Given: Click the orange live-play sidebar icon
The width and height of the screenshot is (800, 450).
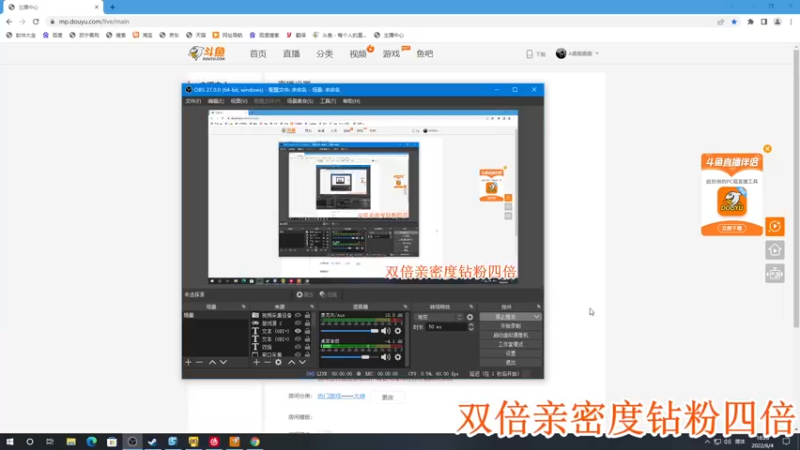Looking at the screenshot, I should coord(774,227).
